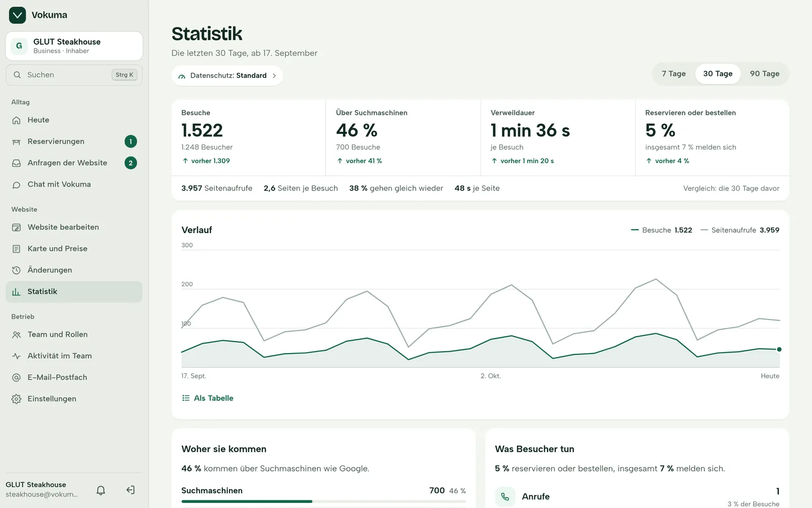
Task: Click the Statistik bar chart icon
Action: [16, 292]
